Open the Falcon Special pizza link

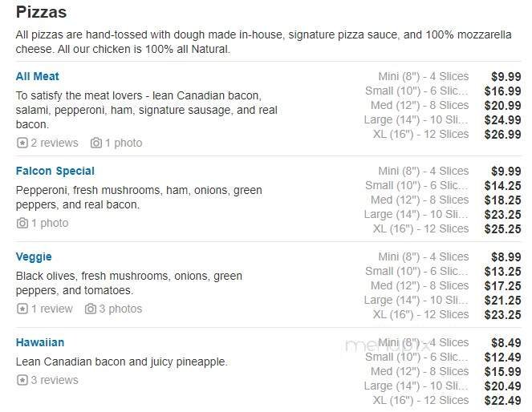[x=55, y=171]
